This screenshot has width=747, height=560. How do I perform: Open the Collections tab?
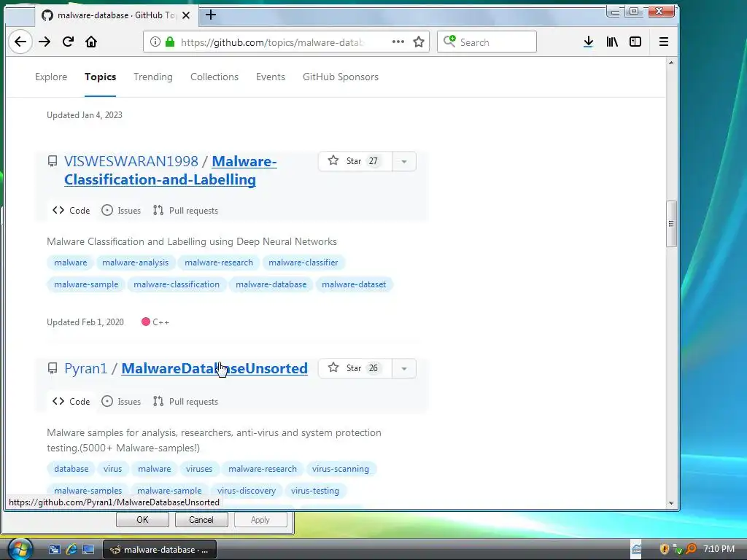pyautogui.click(x=214, y=77)
